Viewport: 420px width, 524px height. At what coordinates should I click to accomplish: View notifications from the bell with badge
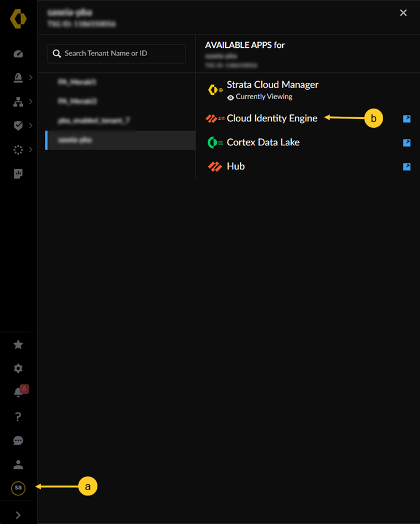[x=18, y=392]
